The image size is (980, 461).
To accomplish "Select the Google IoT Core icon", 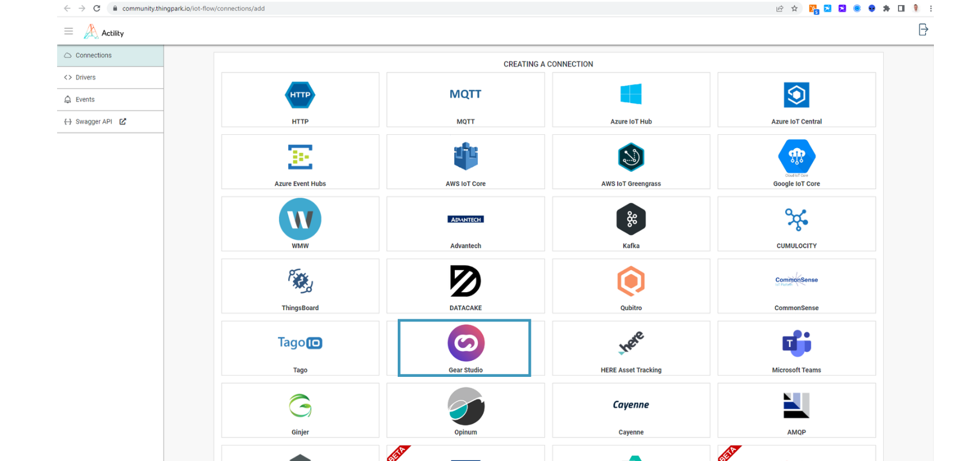I will pyautogui.click(x=796, y=157).
